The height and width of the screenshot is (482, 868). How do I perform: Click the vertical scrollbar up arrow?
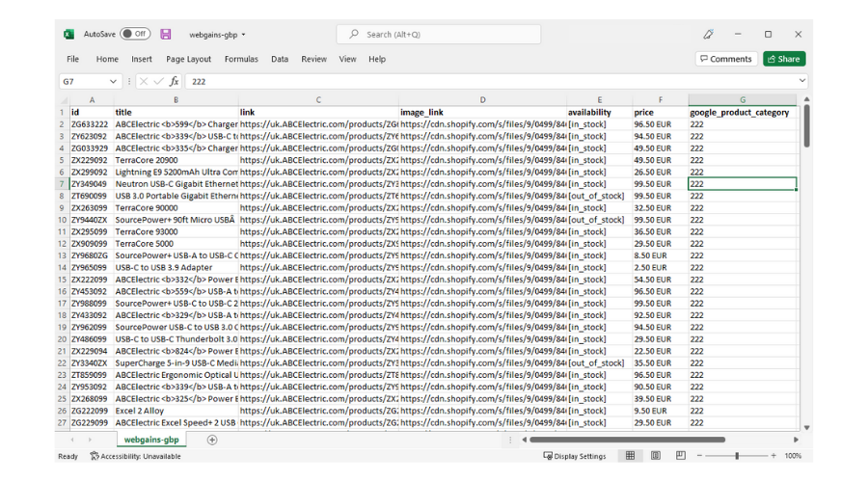(x=806, y=99)
